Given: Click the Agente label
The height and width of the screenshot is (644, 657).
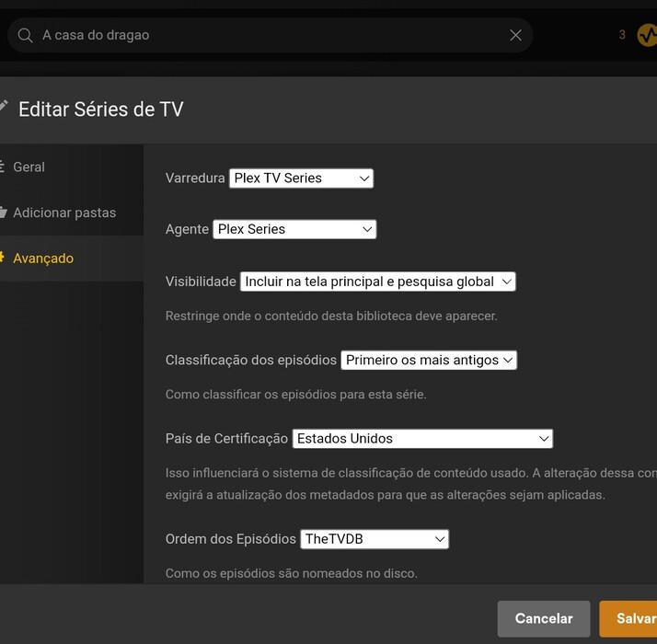Looking at the screenshot, I should (x=187, y=229).
